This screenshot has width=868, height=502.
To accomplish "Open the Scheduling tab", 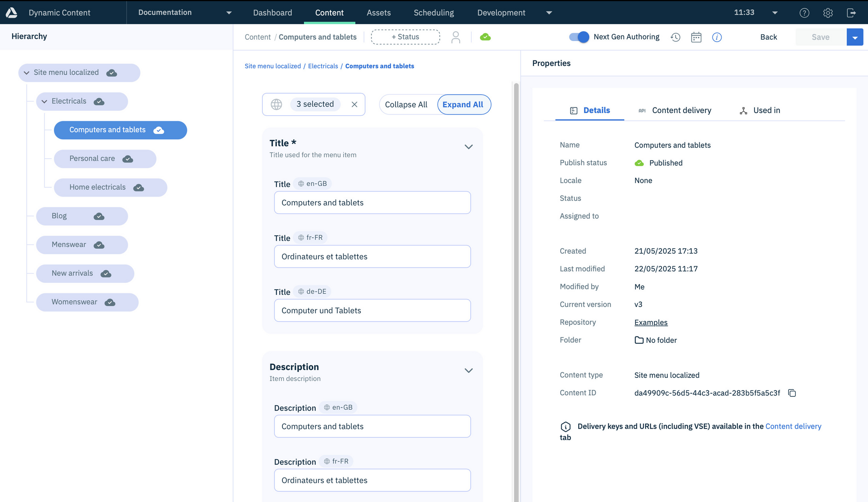I will coord(434,12).
